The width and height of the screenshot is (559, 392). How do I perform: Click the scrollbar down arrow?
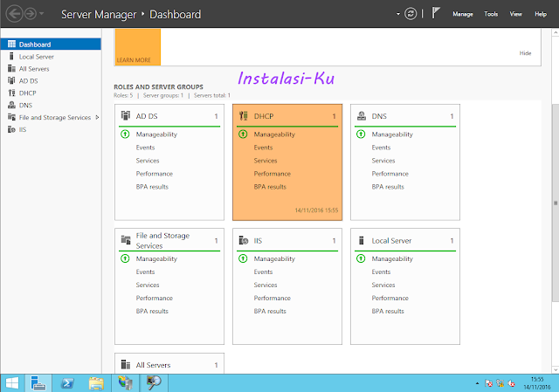pyautogui.click(x=556, y=370)
